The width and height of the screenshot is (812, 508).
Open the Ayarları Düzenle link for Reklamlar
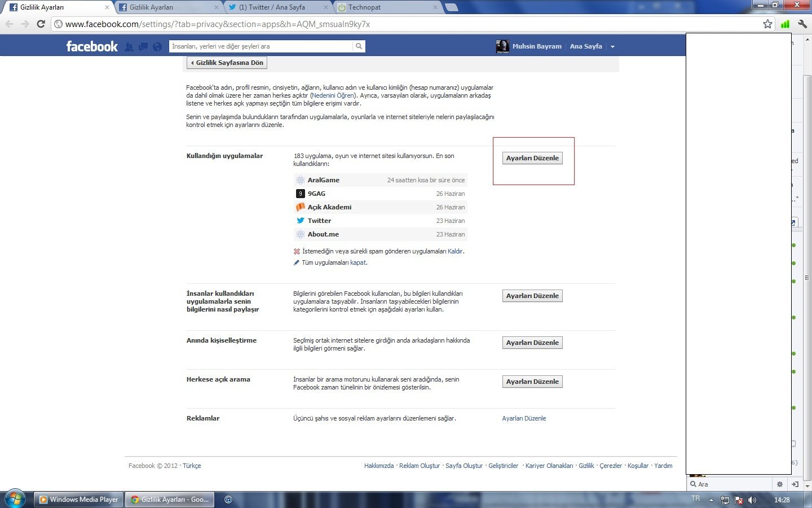pos(524,418)
